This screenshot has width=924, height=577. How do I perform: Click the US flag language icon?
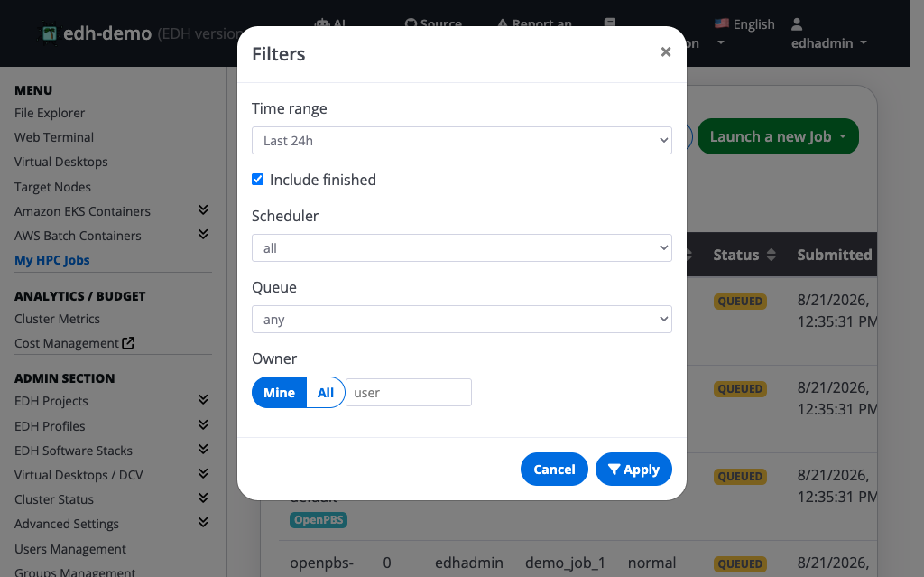721,23
